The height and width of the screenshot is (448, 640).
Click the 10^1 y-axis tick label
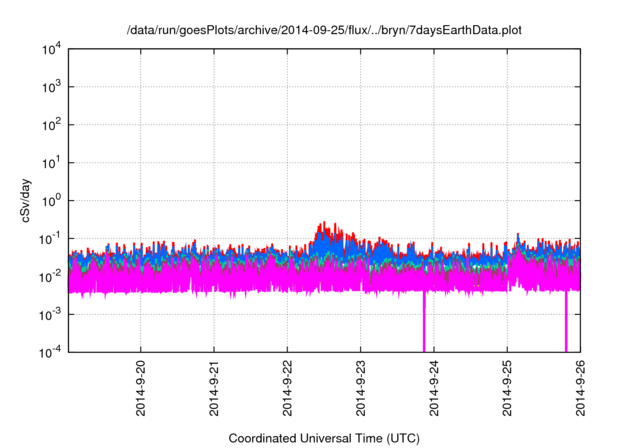click(51, 163)
